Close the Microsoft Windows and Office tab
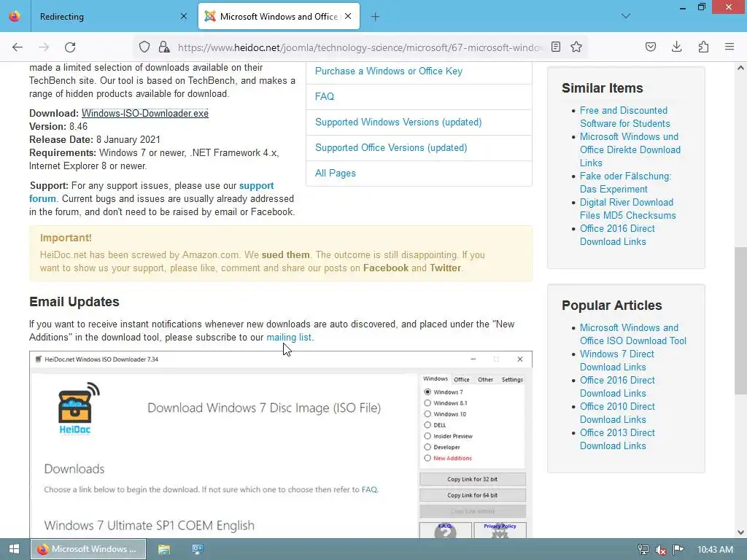The width and height of the screenshot is (747, 560). 348,16
